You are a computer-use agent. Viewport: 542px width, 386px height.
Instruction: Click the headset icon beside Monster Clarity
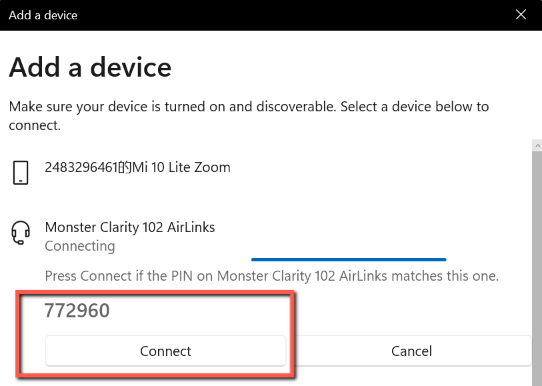(x=21, y=233)
